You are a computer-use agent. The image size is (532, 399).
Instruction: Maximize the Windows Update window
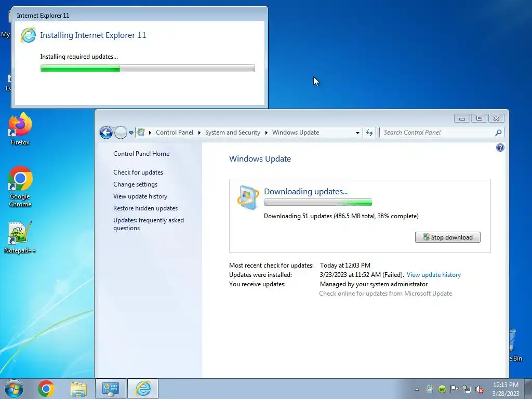point(479,118)
